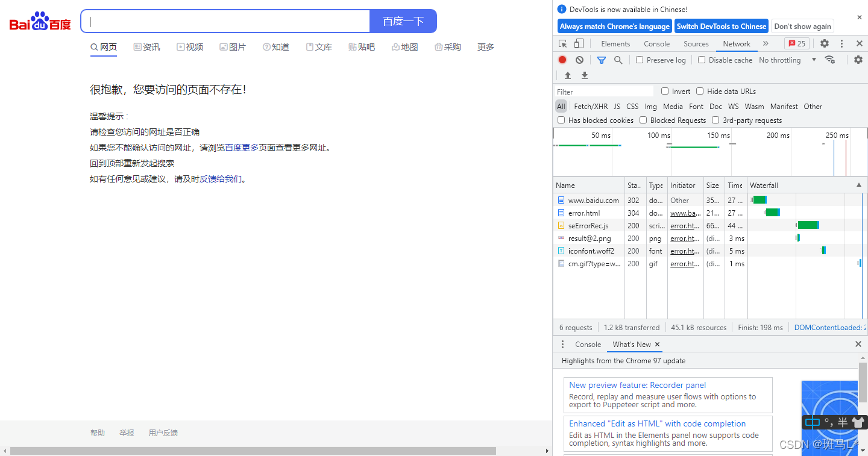Check Blocked Requests checkbox
Viewport: 868px width, 456px height.
643,120
